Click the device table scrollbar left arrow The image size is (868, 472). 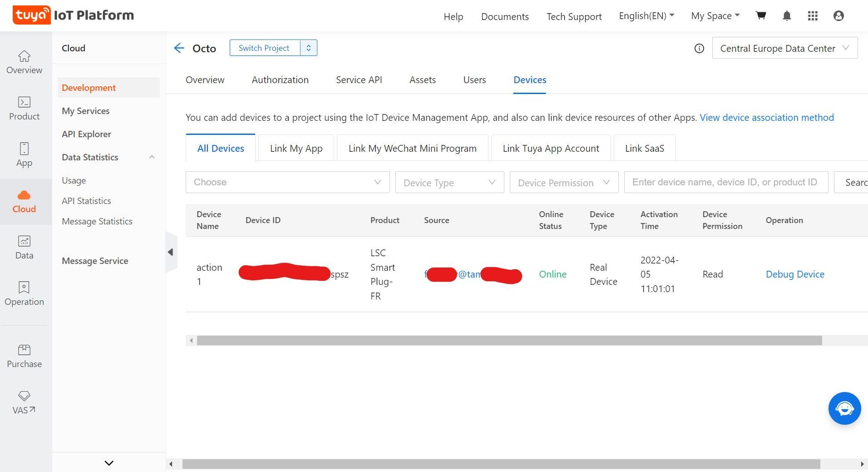pyautogui.click(x=191, y=340)
